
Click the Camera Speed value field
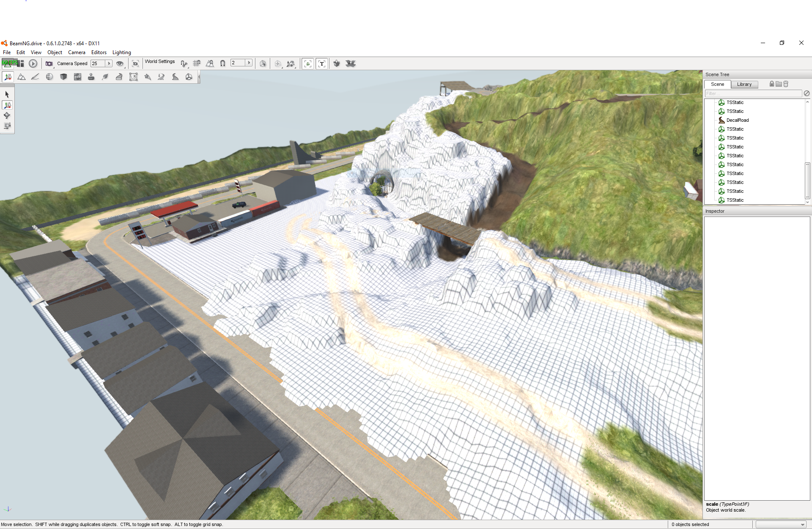[x=98, y=63]
